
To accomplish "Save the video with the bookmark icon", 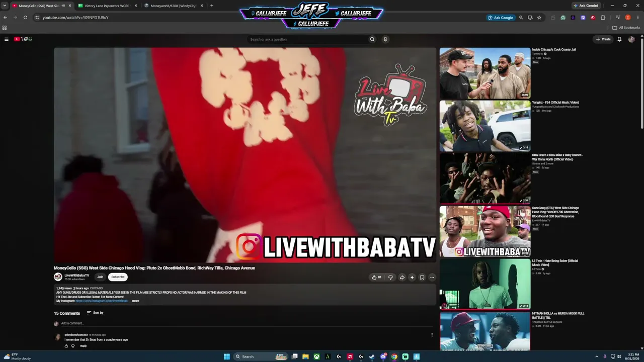I will [422, 277].
